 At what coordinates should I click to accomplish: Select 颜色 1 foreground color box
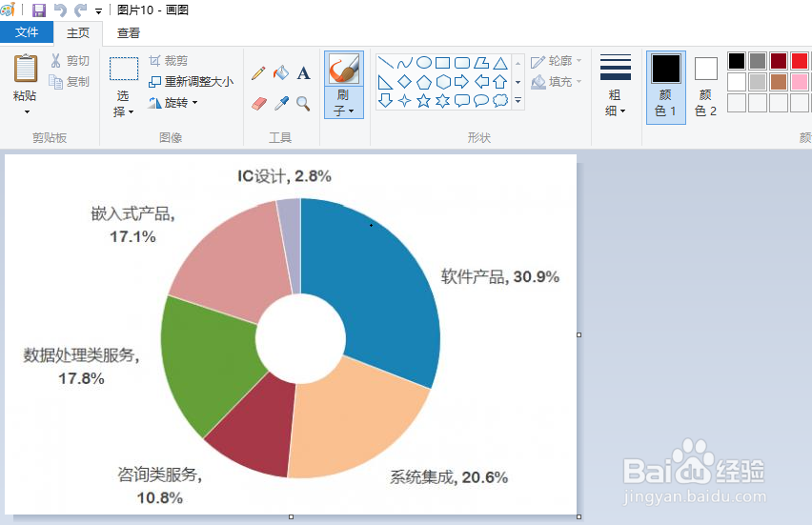(x=666, y=87)
